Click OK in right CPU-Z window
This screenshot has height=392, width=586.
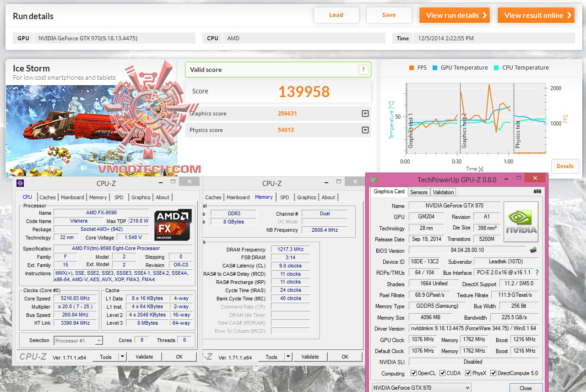click(345, 357)
